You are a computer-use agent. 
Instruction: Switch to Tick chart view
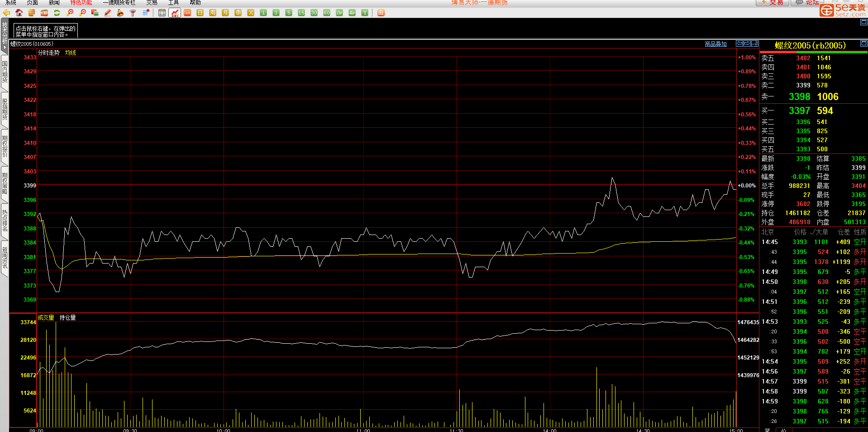click(187, 13)
